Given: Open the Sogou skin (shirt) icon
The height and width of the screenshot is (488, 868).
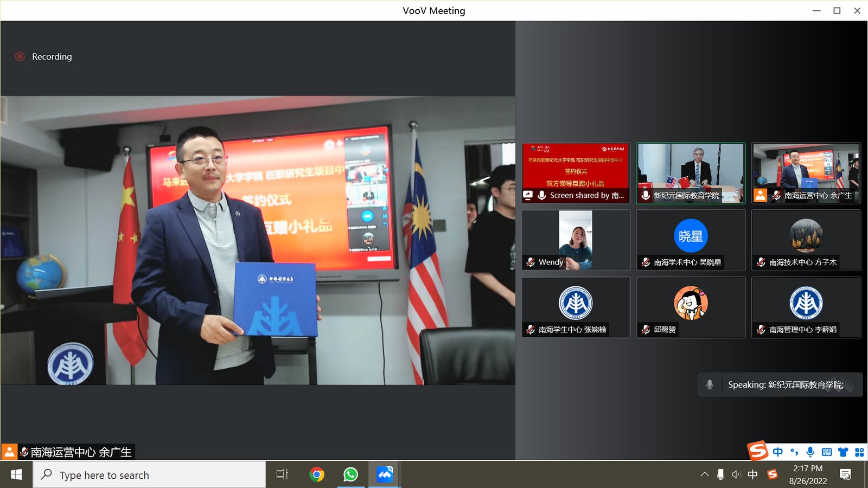Looking at the screenshot, I should point(843,452).
